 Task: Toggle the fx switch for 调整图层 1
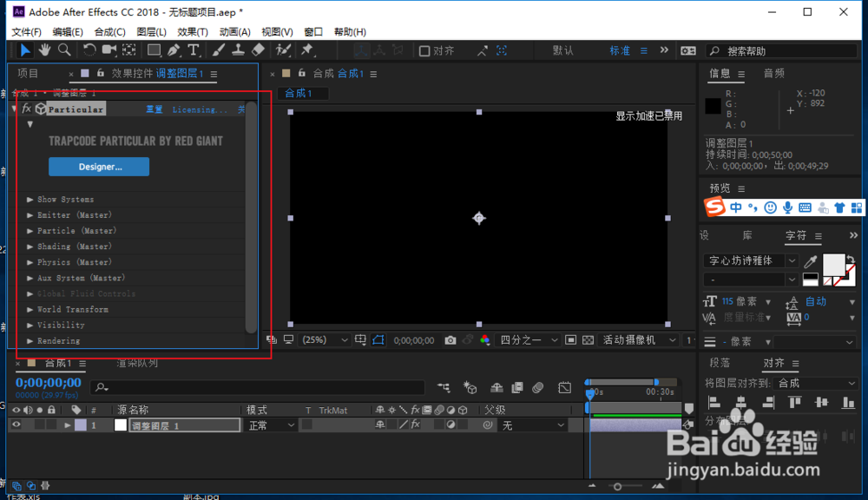pos(415,424)
